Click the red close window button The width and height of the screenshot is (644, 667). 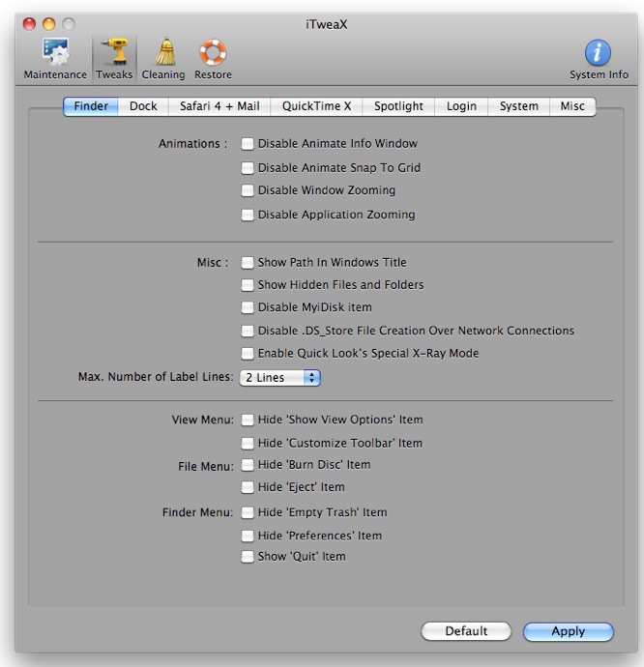(x=29, y=24)
